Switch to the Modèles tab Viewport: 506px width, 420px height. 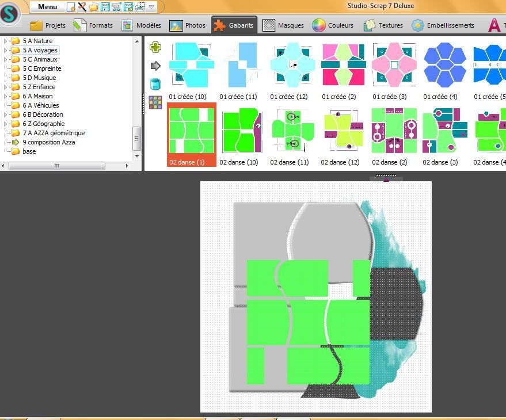pyautogui.click(x=141, y=25)
